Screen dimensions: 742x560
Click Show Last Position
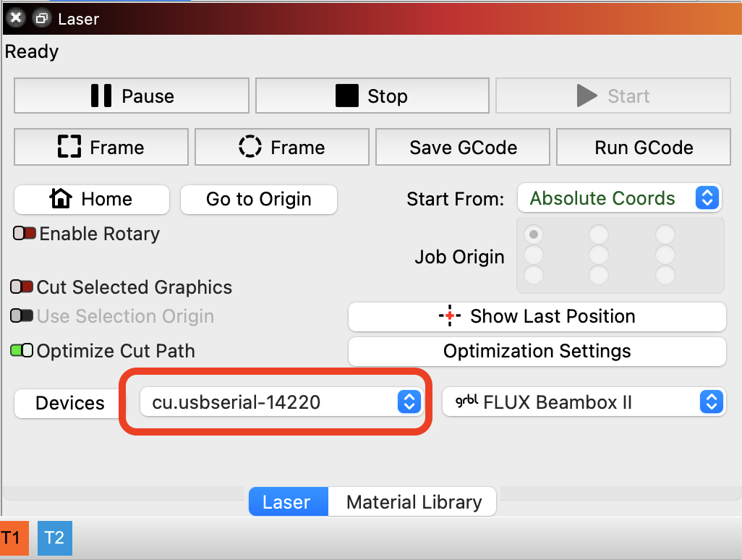pos(537,317)
